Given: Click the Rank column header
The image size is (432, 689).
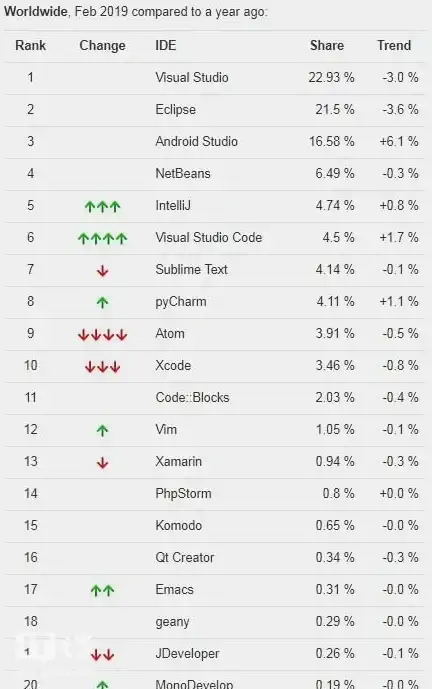Looking at the screenshot, I should [30, 45].
